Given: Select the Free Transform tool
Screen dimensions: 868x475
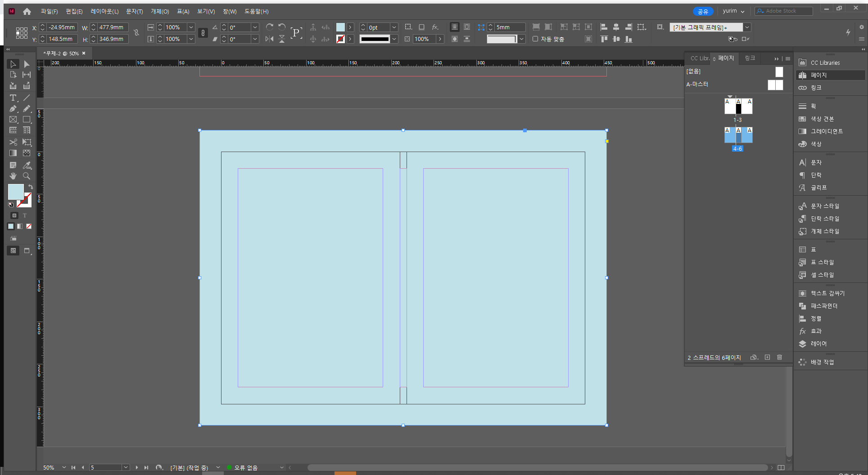Looking at the screenshot, I should [27, 142].
